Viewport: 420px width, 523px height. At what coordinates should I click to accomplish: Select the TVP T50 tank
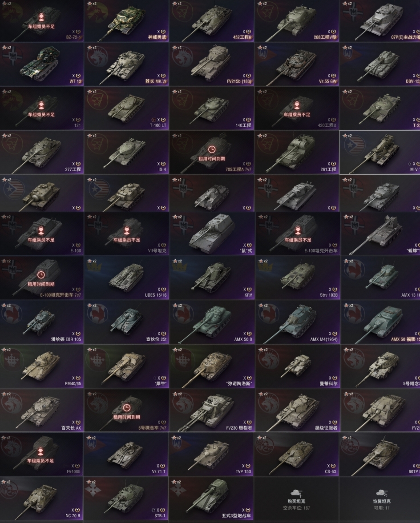211,455
